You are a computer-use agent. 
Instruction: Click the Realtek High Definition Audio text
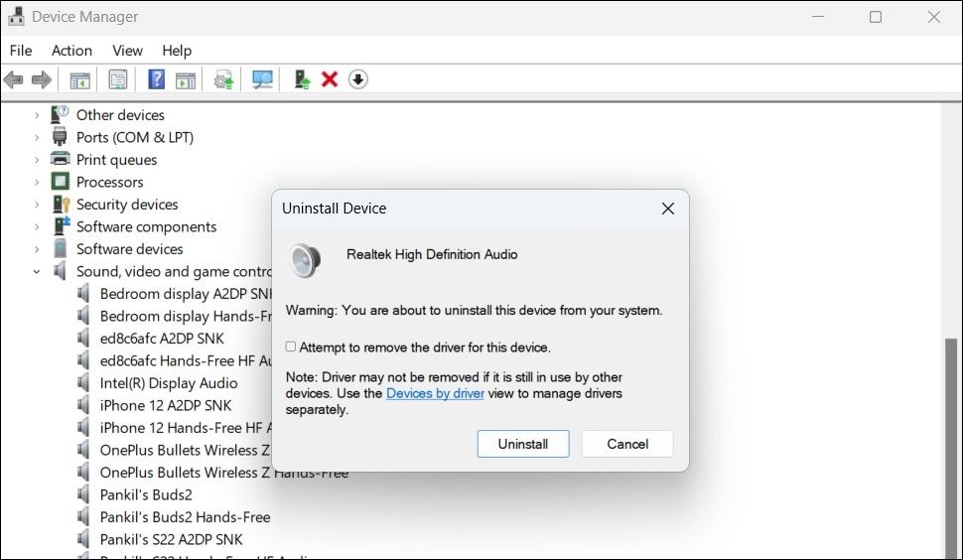click(x=432, y=254)
